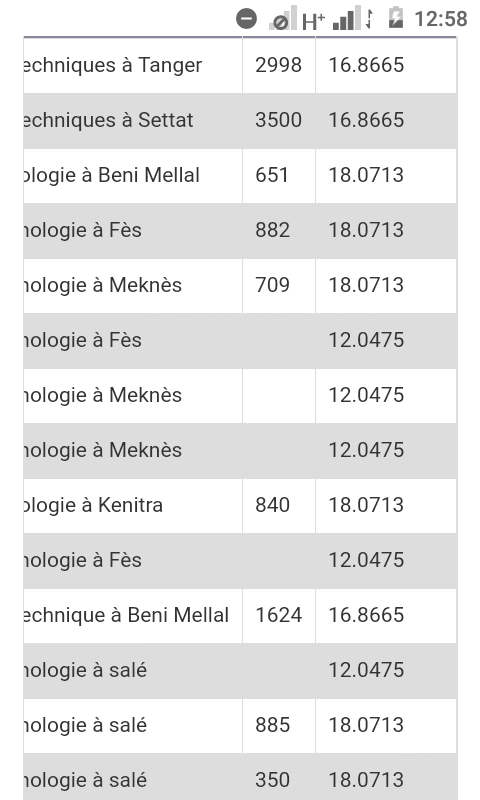Screen dimensions: 480x800
Task: Tap the data transfer arrows icon
Action: (369, 19)
